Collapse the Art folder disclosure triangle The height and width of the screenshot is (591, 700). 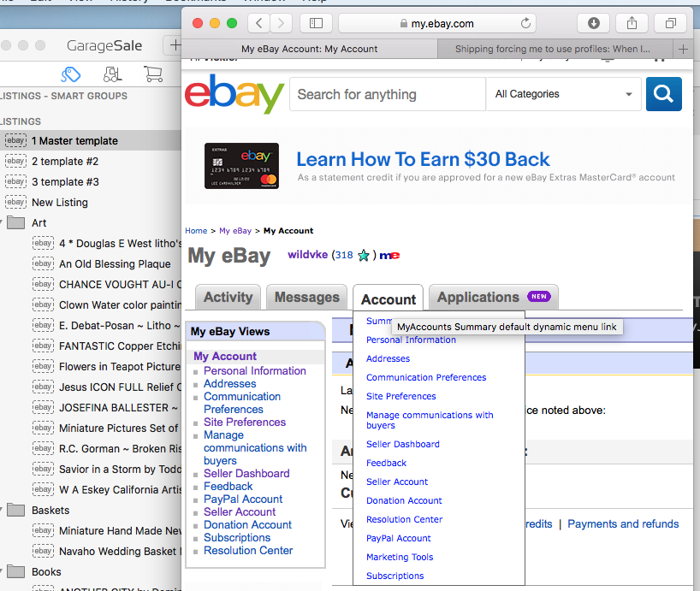pos(2,222)
